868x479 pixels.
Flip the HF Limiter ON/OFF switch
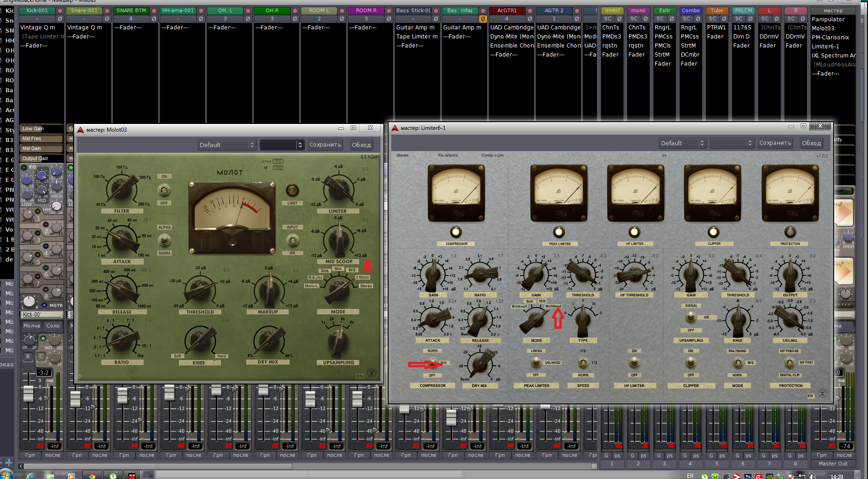(634, 363)
